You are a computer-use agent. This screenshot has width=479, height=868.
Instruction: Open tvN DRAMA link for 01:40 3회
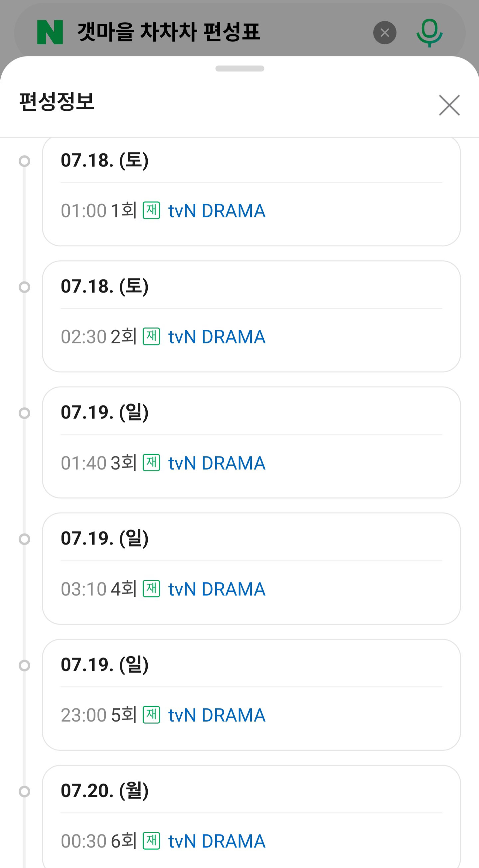point(217,463)
